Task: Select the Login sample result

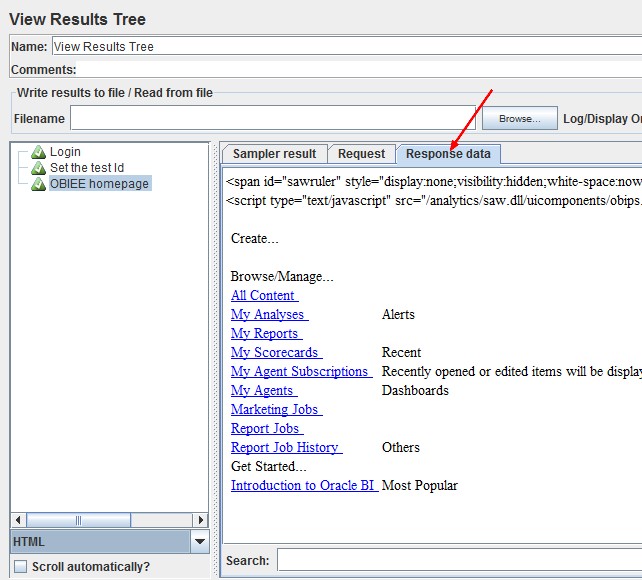Action: (65, 152)
